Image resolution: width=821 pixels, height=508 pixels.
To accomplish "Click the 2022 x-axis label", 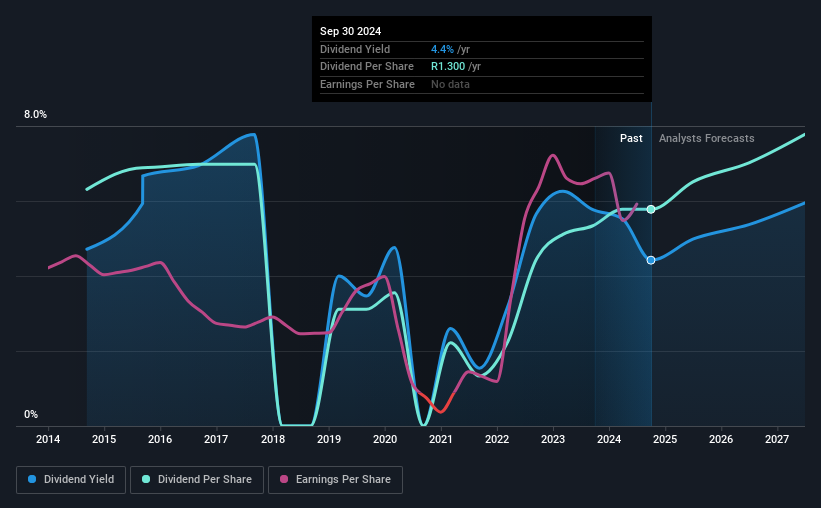I will [x=497, y=439].
